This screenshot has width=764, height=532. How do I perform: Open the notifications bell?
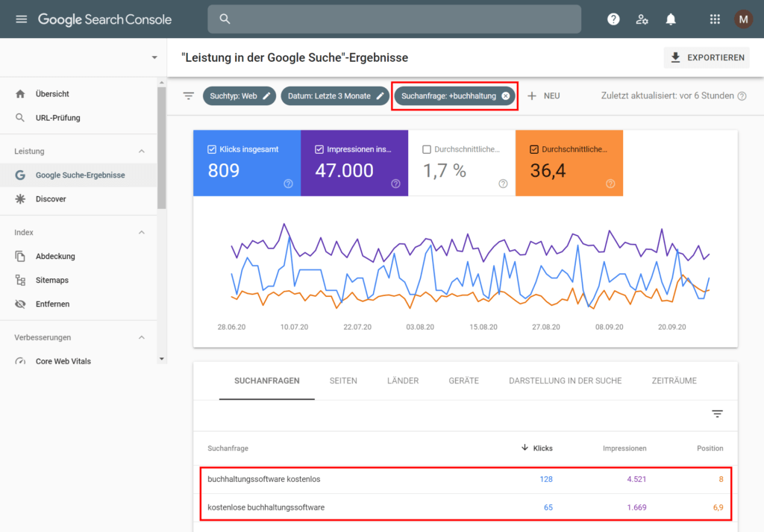(671, 19)
